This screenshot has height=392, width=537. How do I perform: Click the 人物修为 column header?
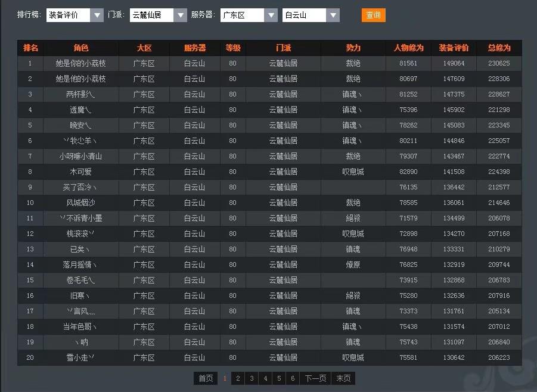coord(408,48)
